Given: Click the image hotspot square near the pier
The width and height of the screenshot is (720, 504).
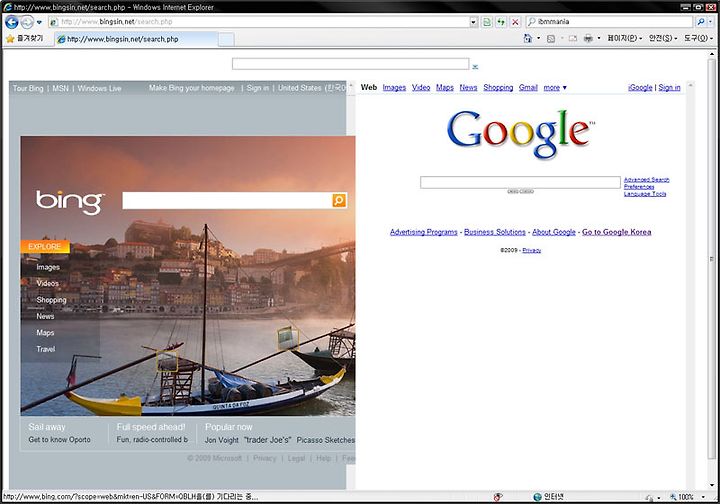Looking at the screenshot, I should tap(288, 338).
